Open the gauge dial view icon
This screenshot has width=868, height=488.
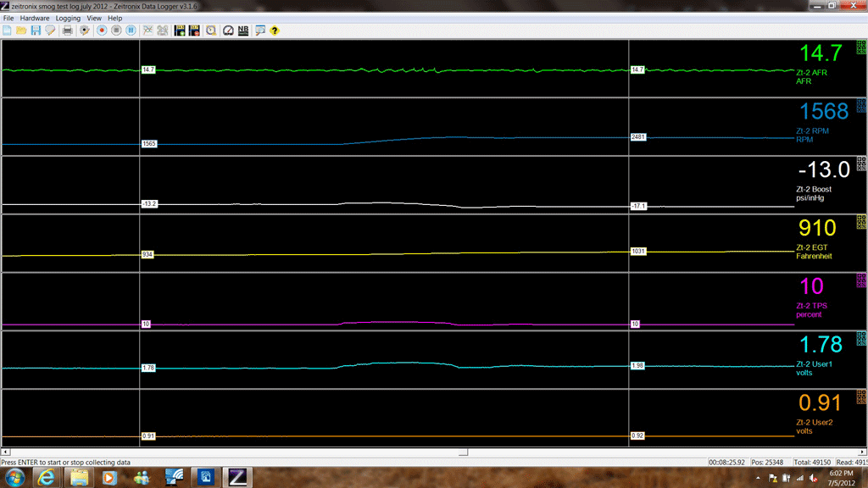click(228, 30)
